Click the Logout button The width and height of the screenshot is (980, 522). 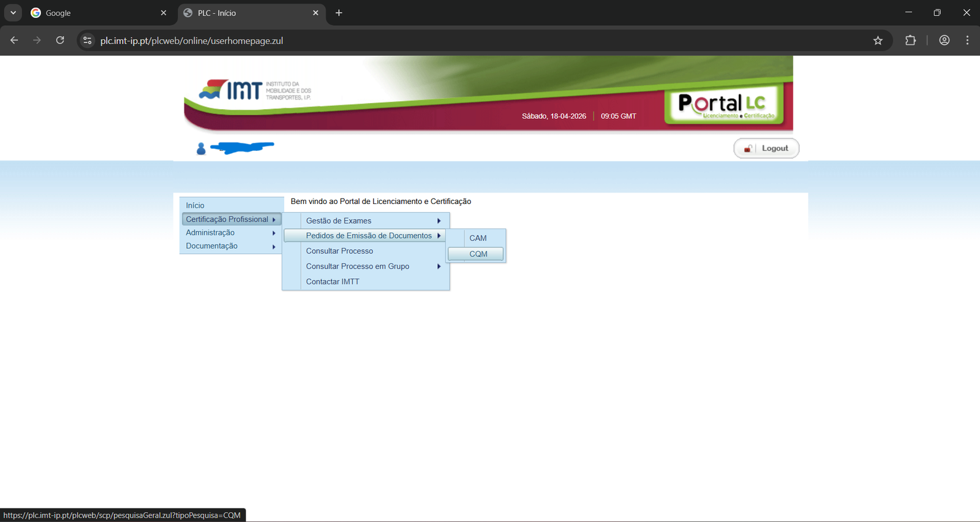click(x=766, y=148)
